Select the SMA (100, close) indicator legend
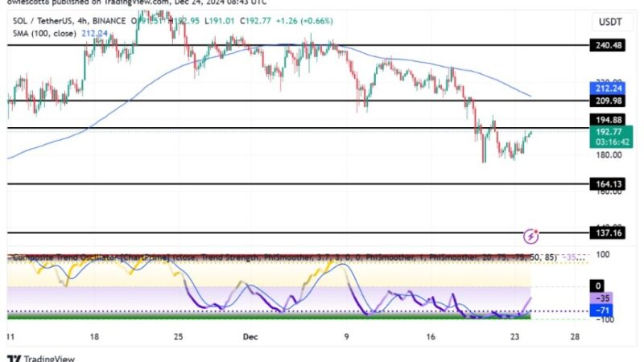The image size is (644, 362). pos(44,33)
